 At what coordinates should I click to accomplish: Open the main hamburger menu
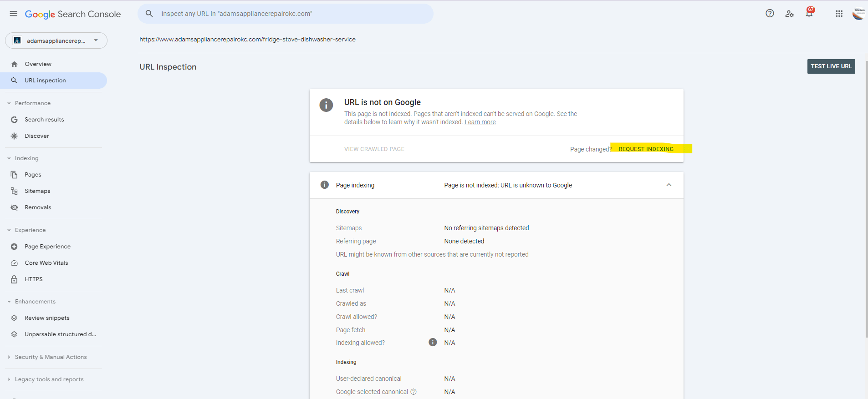pos(14,14)
